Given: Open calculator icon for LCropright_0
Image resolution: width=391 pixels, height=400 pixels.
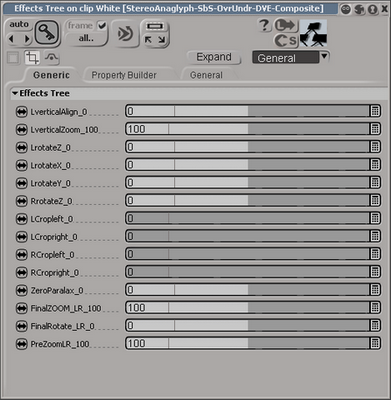Looking at the screenshot, I should tap(375, 236).
